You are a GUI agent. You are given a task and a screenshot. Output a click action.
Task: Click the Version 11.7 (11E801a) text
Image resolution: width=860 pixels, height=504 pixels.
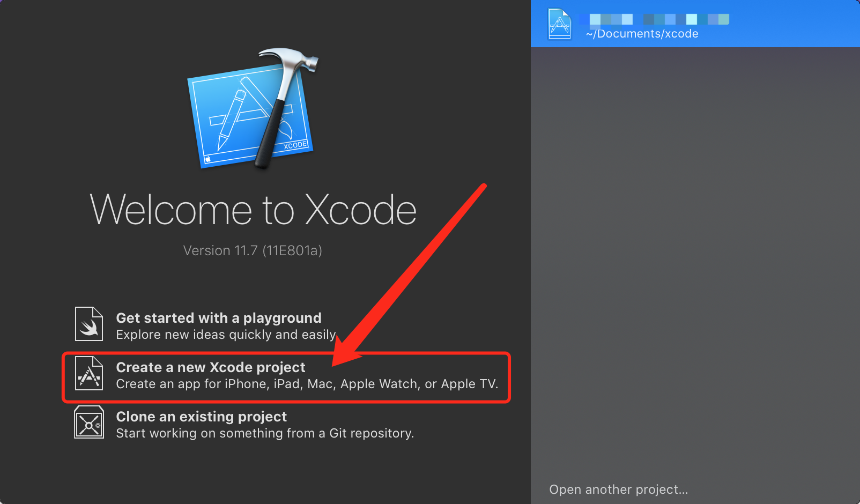[x=253, y=250]
